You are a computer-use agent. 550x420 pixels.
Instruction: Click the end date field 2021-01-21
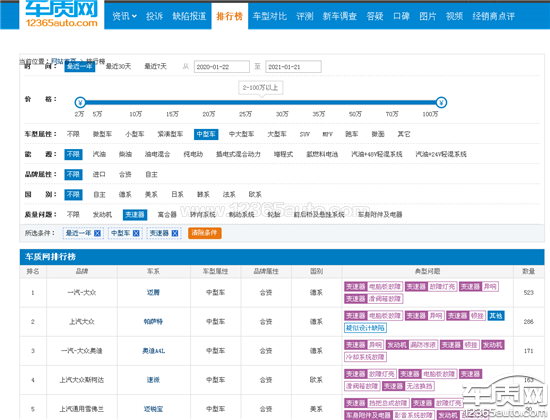[x=293, y=67]
